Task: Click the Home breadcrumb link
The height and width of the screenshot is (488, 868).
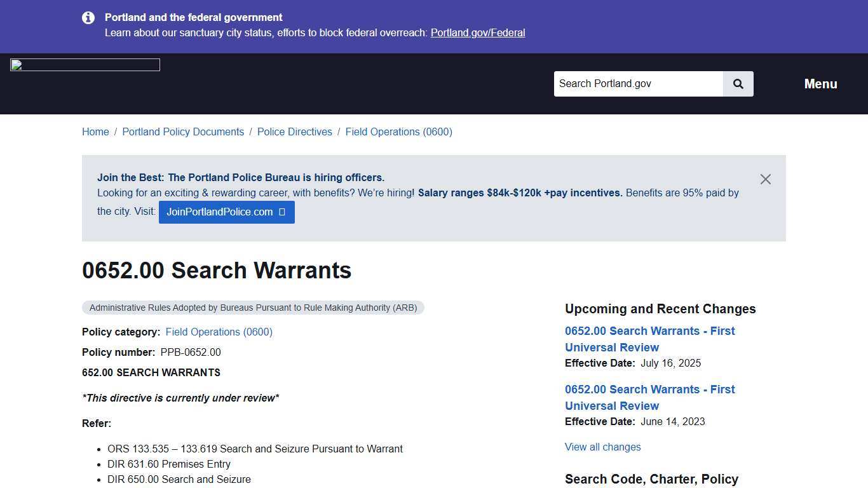Action: click(95, 132)
